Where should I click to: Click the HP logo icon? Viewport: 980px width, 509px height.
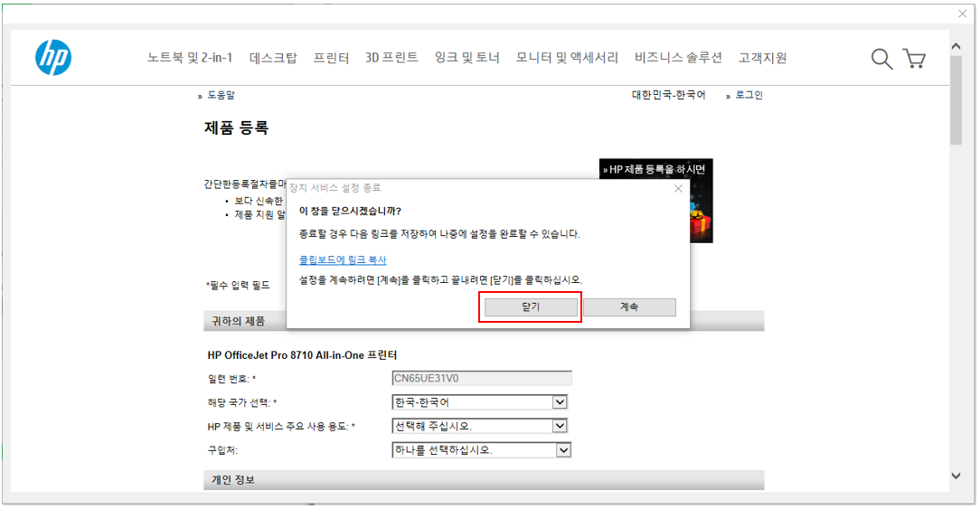click(53, 58)
